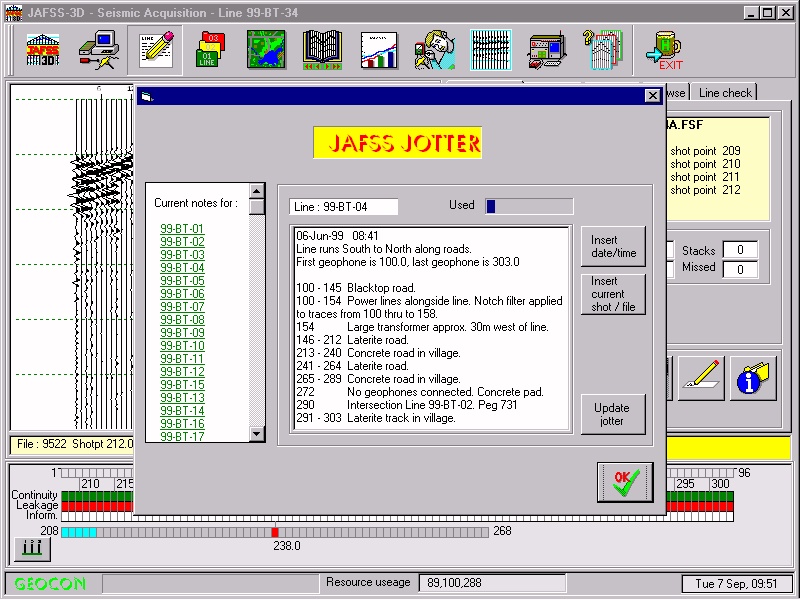Open notes for line 99-BT-17
This screenshot has width=800, height=600.
tap(182, 437)
